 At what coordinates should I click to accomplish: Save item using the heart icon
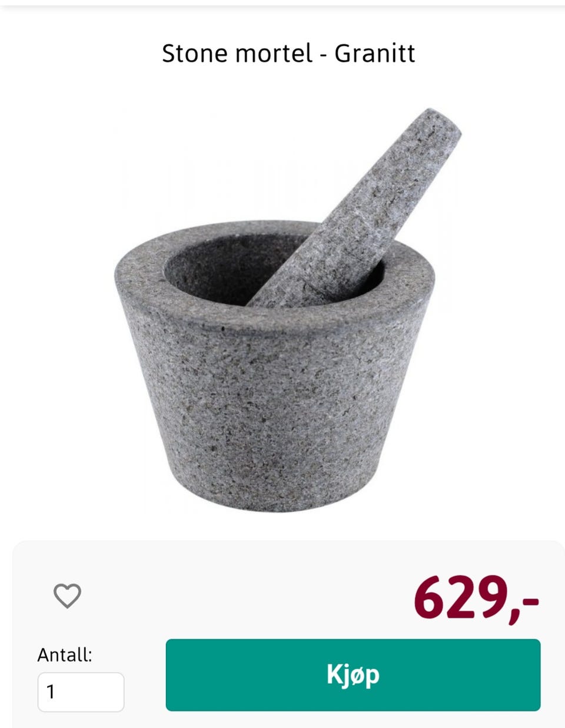[x=67, y=595]
